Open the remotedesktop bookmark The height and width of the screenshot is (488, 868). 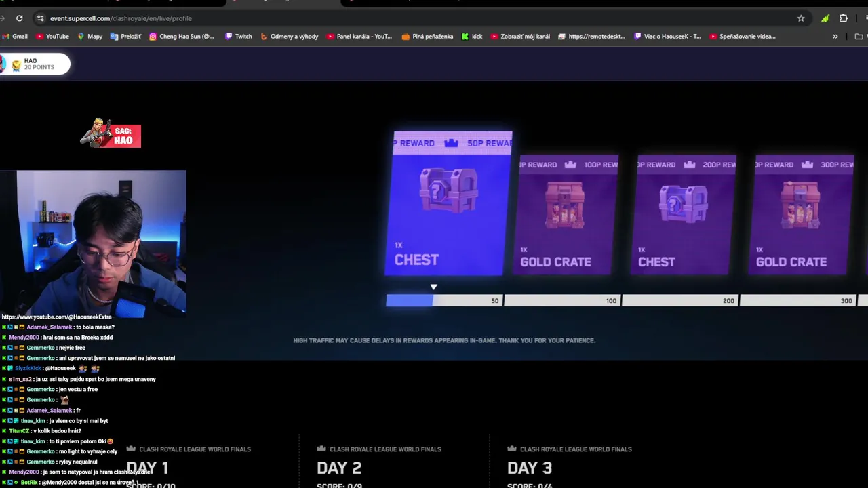591,37
